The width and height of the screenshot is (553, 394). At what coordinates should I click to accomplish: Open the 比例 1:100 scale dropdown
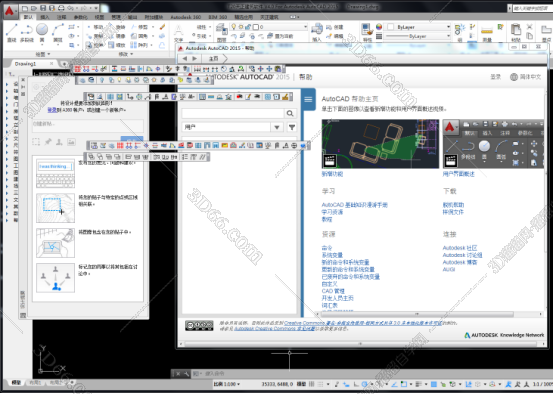pyautogui.click(x=227, y=384)
